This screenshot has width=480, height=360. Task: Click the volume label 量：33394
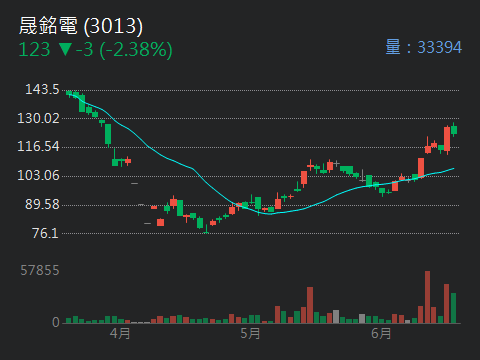[424, 47]
